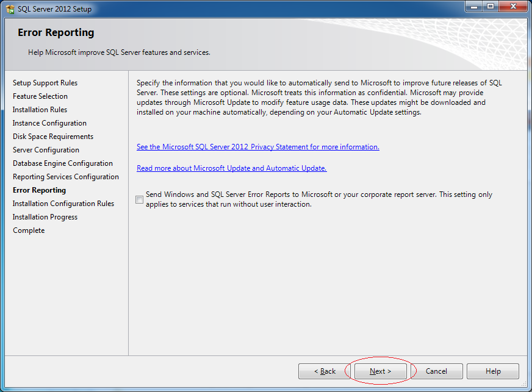
Task: Select the Complete step
Action: coord(29,230)
